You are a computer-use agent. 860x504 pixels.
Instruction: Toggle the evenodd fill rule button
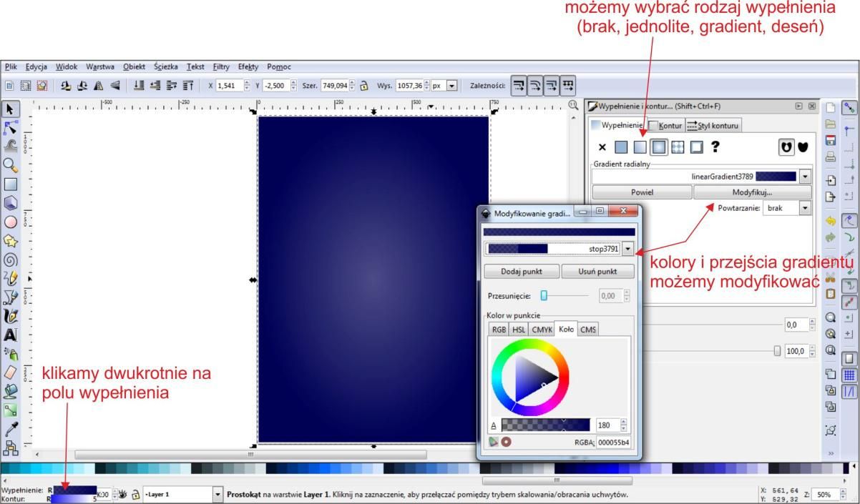[x=786, y=147]
